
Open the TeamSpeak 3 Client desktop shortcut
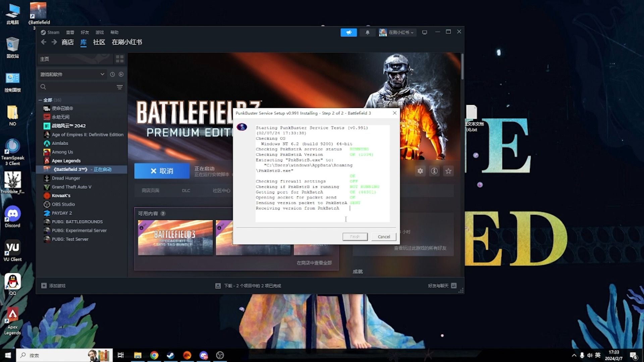click(x=12, y=152)
